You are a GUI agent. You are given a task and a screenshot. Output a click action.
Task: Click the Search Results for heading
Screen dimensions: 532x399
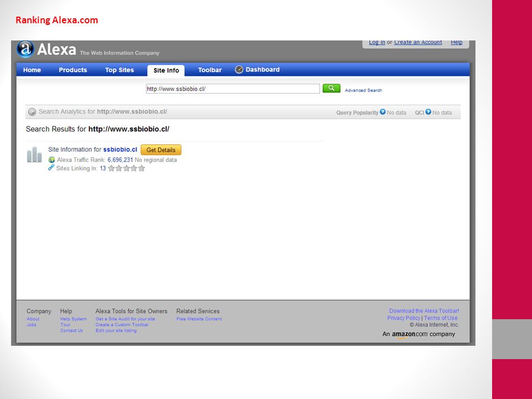click(98, 129)
